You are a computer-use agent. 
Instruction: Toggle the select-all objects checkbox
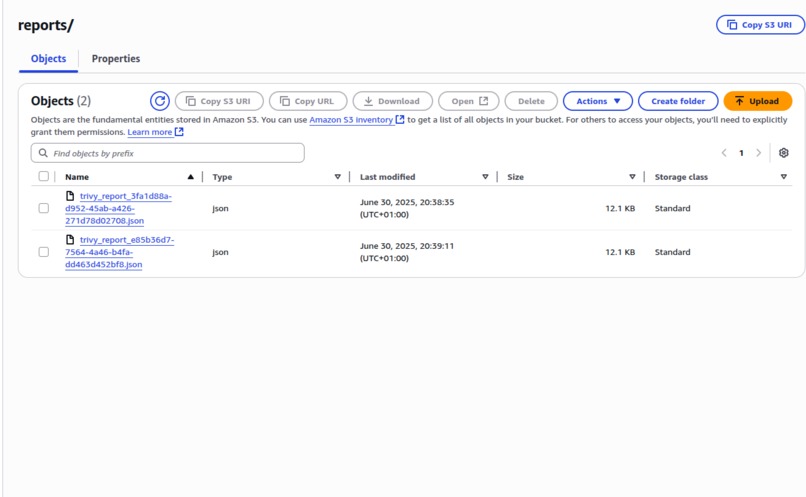tap(44, 176)
